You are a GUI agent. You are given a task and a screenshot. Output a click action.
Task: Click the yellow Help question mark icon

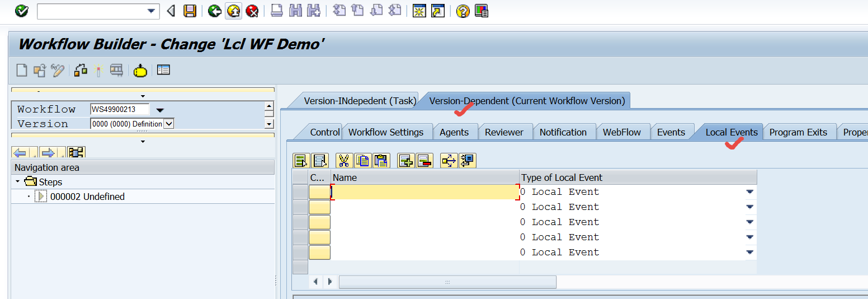click(462, 11)
